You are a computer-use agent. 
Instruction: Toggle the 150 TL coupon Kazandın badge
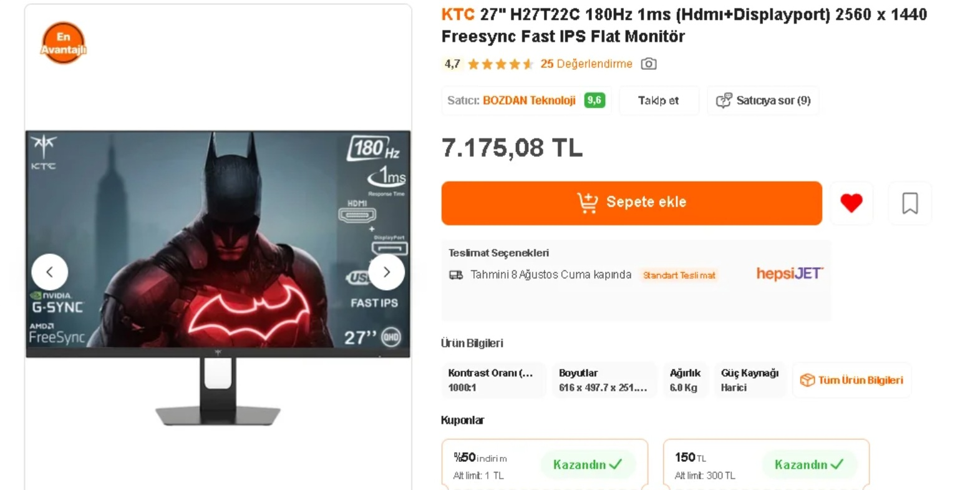click(x=809, y=464)
